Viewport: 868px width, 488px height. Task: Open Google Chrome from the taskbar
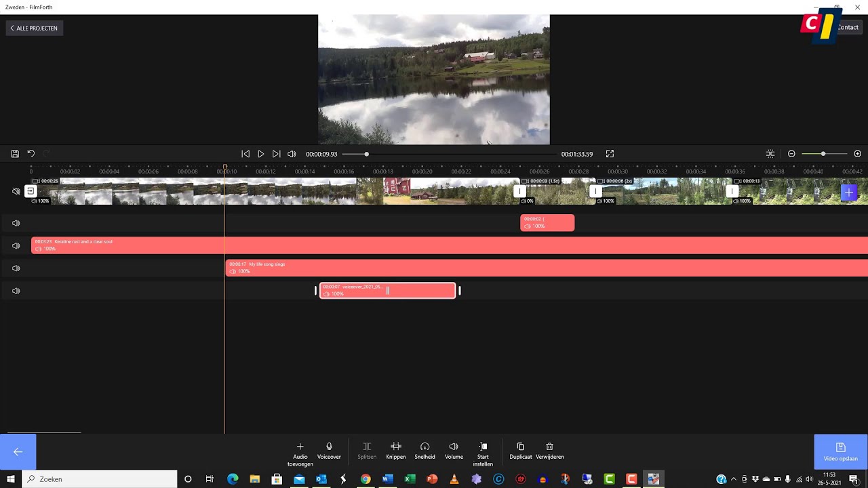366,479
